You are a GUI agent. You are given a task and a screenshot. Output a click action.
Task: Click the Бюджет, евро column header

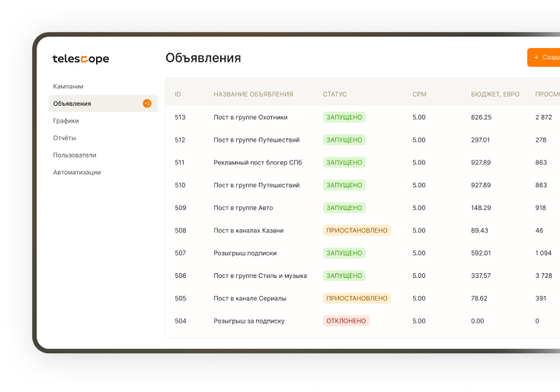click(495, 94)
